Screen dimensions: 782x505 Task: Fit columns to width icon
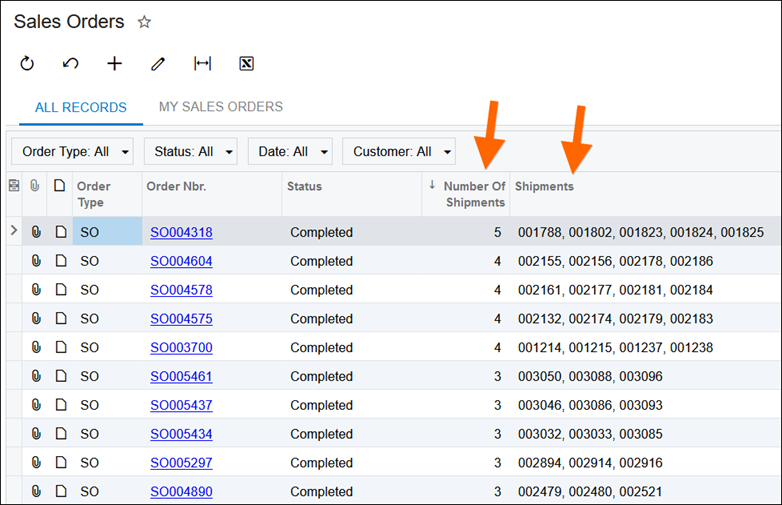pos(202,63)
